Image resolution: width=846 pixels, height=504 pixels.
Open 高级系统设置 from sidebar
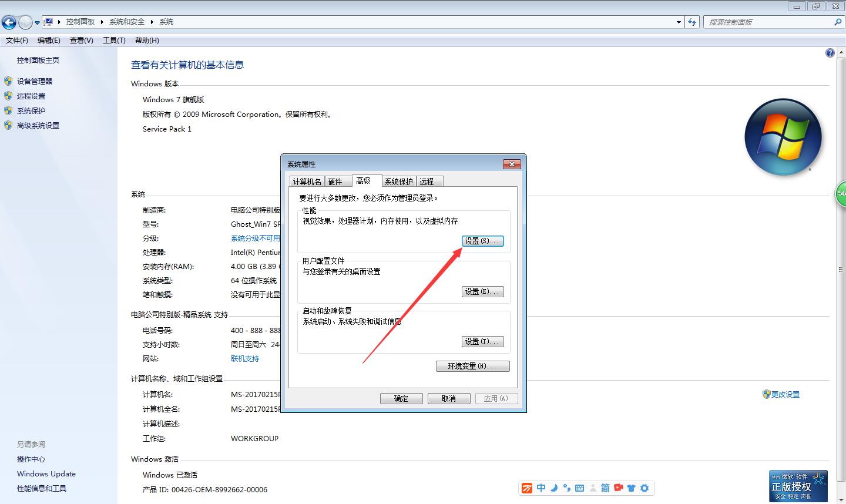(x=38, y=126)
